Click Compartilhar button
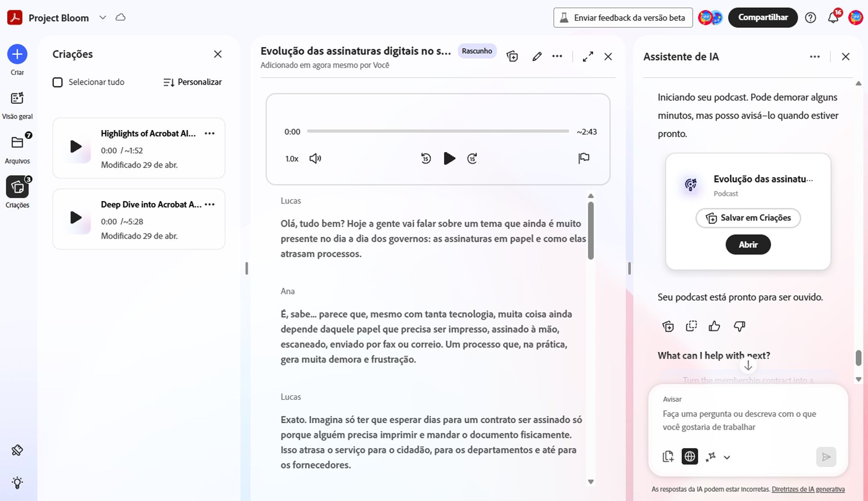This screenshot has height=501, width=868. 763,18
